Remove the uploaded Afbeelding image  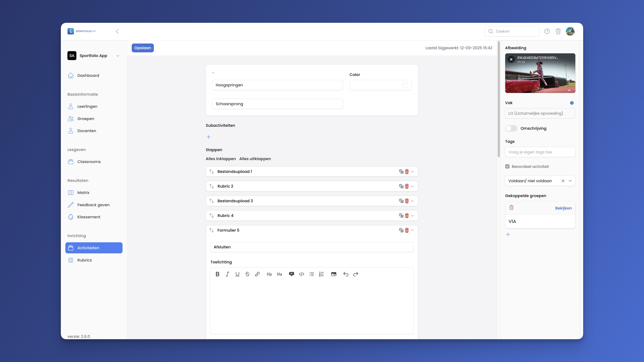tap(511, 59)
